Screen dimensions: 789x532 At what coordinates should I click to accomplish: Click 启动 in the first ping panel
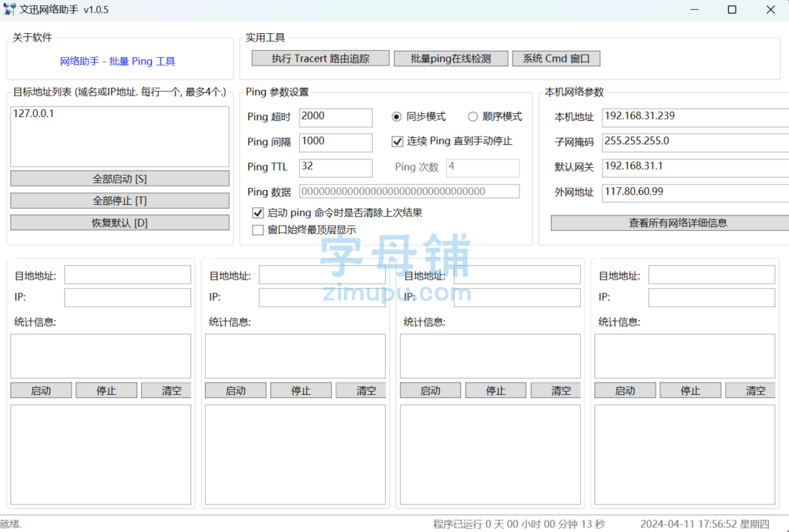42,390
